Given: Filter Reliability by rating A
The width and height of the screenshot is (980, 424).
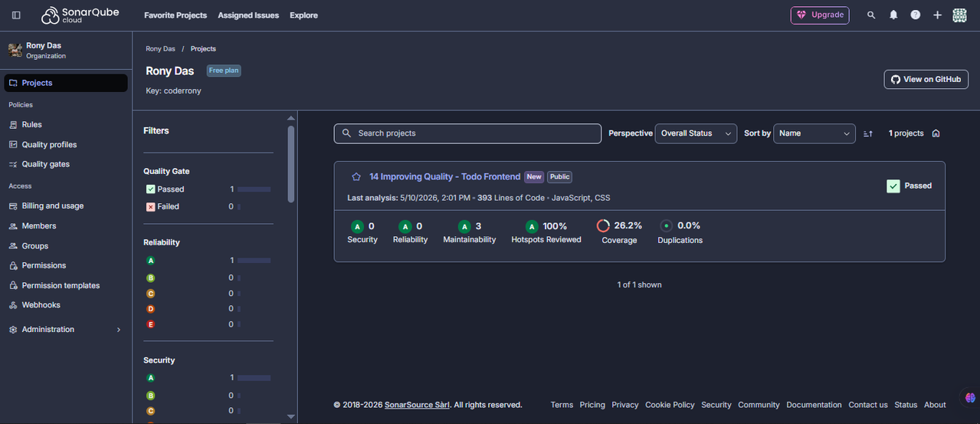Looking at the screenshot, I should pos(151,261).
